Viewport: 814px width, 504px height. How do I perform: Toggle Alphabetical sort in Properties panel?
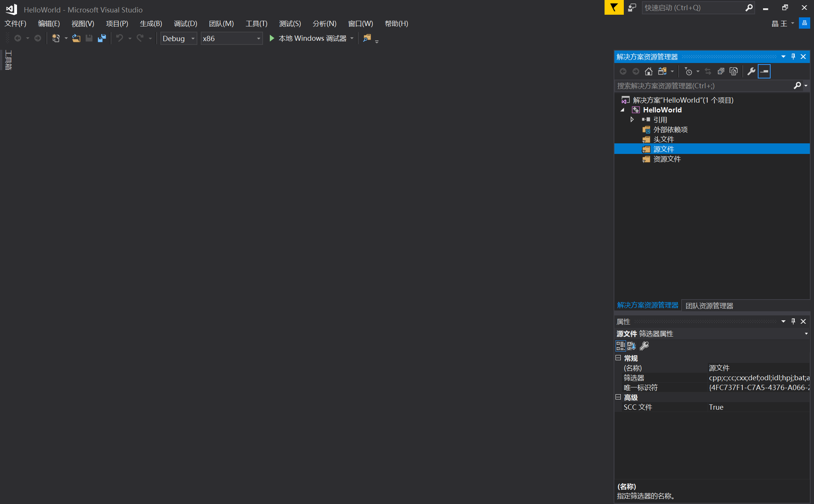click(631, 346)
